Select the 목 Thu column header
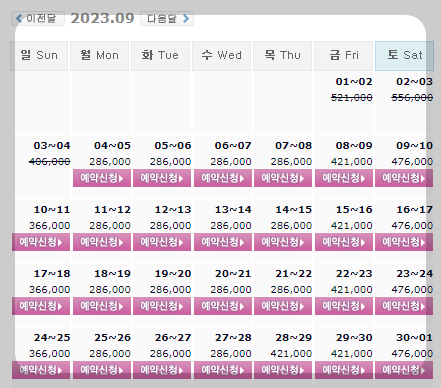The image size is (441, 388). [282, 56]
